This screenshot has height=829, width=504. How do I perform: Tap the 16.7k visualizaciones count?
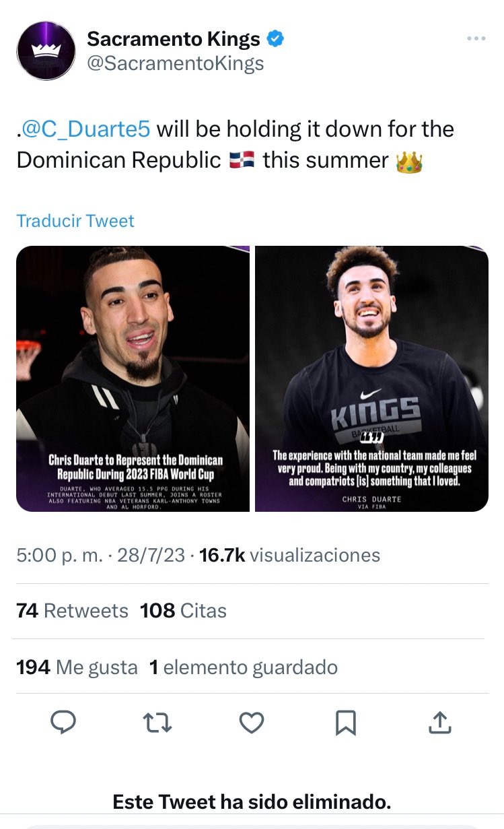coord(290,555)
